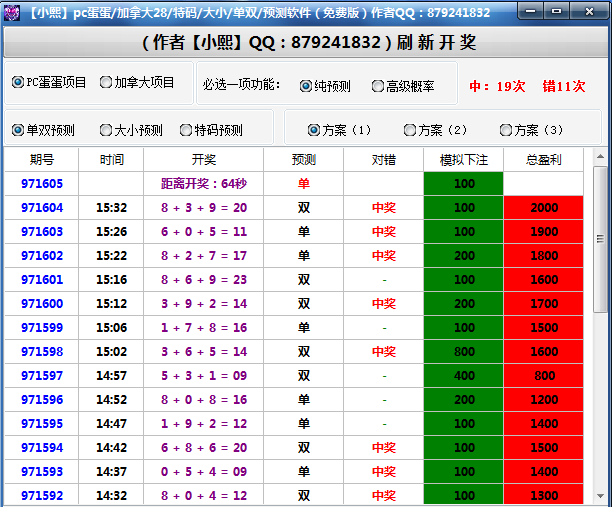The image size is (612, 507).
Task: Click issue number 971598
Action: (42, 352)
